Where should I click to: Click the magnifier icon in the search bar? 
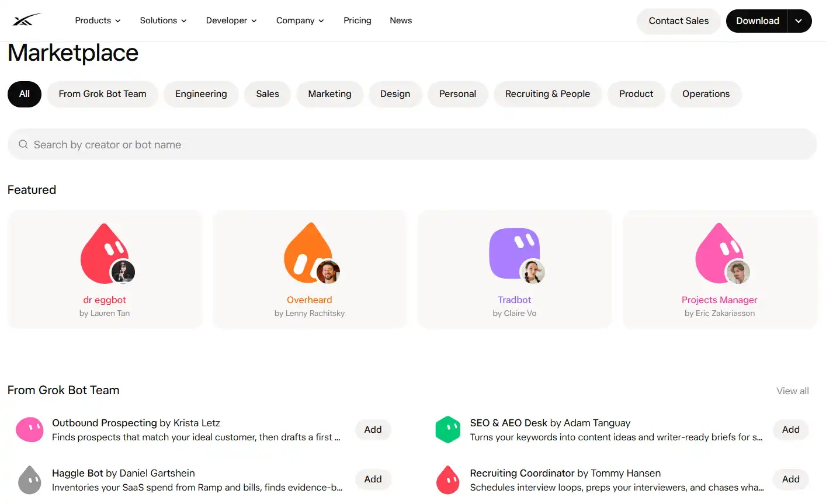(x=23, y=144)
